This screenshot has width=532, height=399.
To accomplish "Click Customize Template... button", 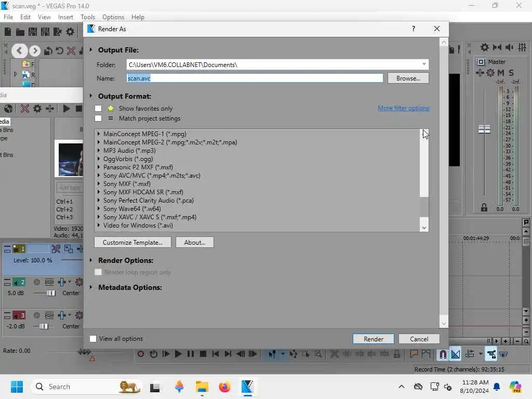I will [132, 243].
